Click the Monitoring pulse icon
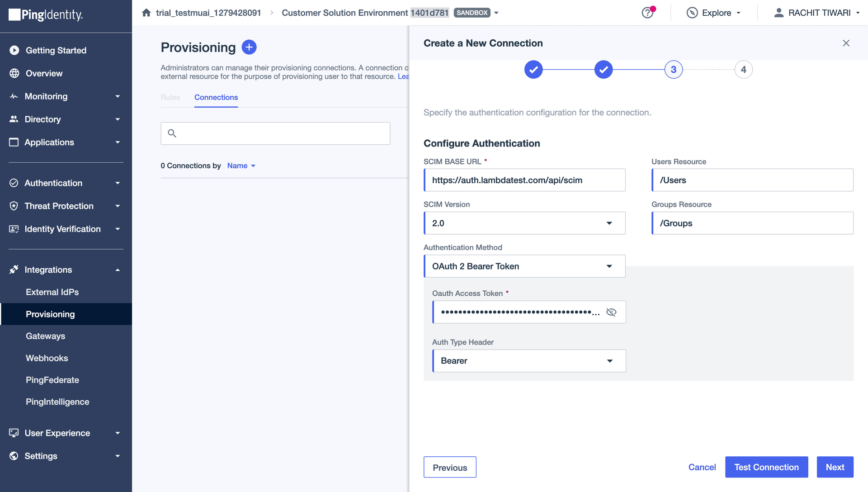Screen dimensions: 868x492 [x=14, y=96]
